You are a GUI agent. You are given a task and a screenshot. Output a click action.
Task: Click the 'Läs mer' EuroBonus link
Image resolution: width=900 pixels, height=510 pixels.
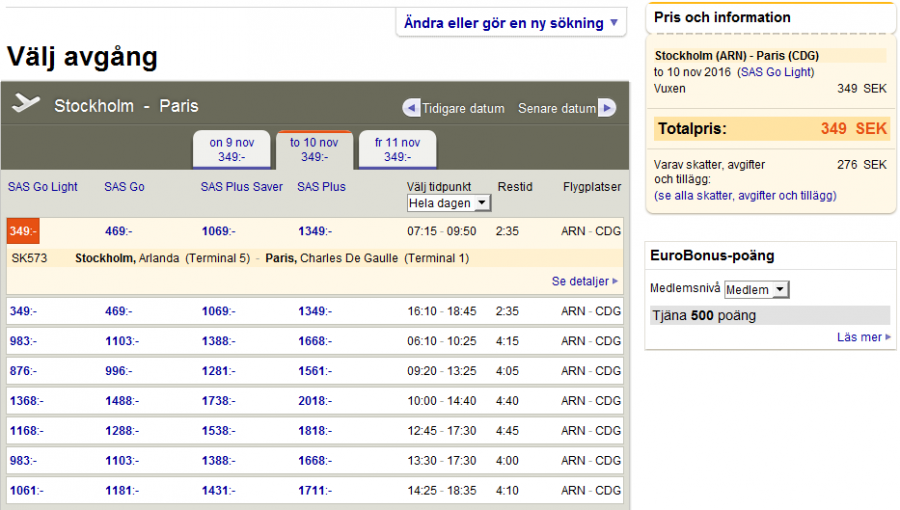pos(863,338)
